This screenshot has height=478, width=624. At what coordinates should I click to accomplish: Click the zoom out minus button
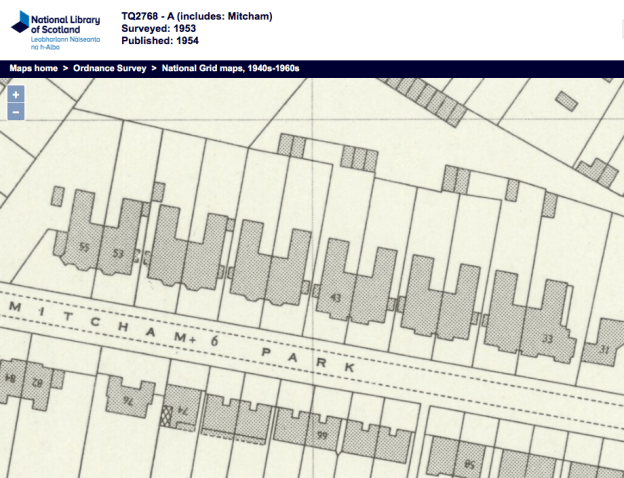pos(15,112)
